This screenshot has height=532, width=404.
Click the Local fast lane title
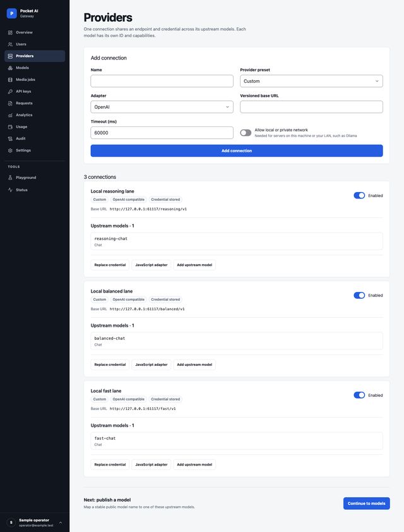point(106,391)
